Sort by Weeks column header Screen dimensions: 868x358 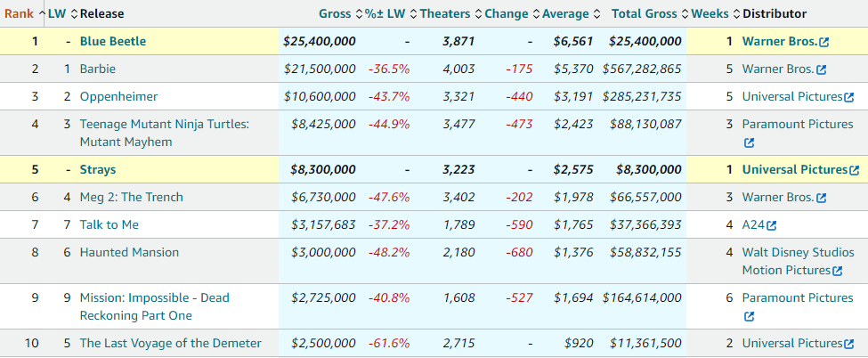pos(710,13)
